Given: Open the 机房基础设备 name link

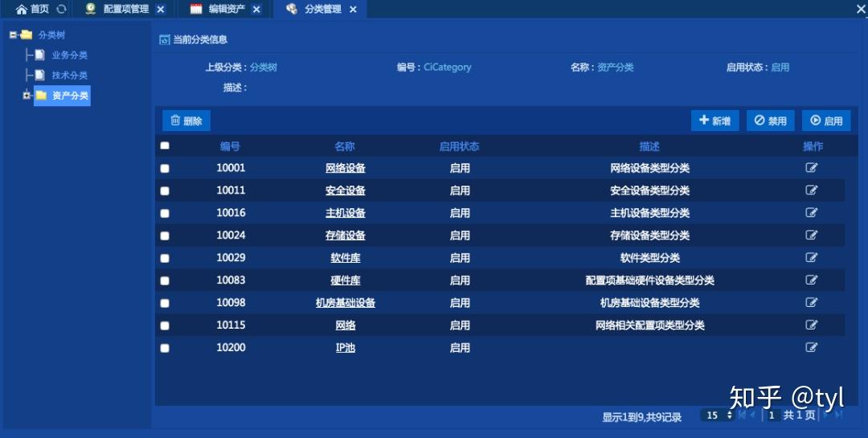Looking at the screenshot, I should pos(346,303).
